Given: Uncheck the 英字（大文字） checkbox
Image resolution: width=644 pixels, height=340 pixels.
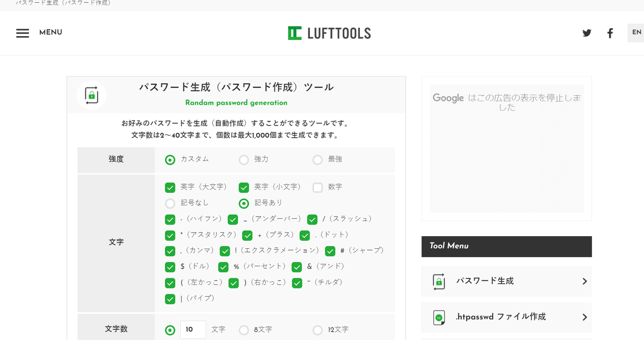Looking at the screenshot, I should point(170,187).
